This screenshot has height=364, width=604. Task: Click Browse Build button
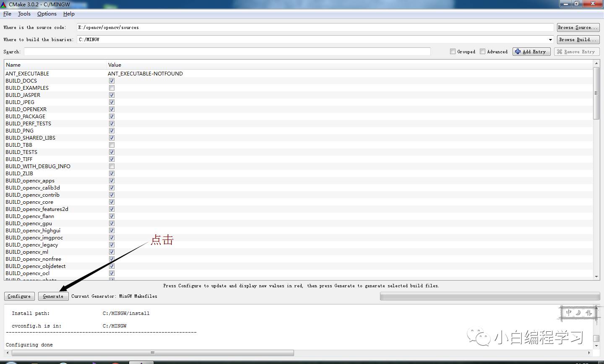pos(578,39)
